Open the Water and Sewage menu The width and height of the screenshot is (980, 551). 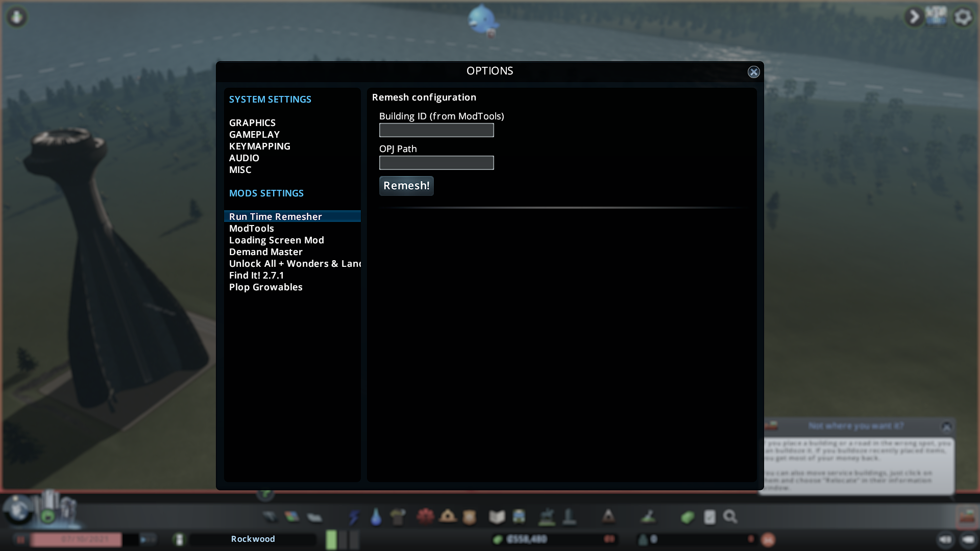point(376,516)
